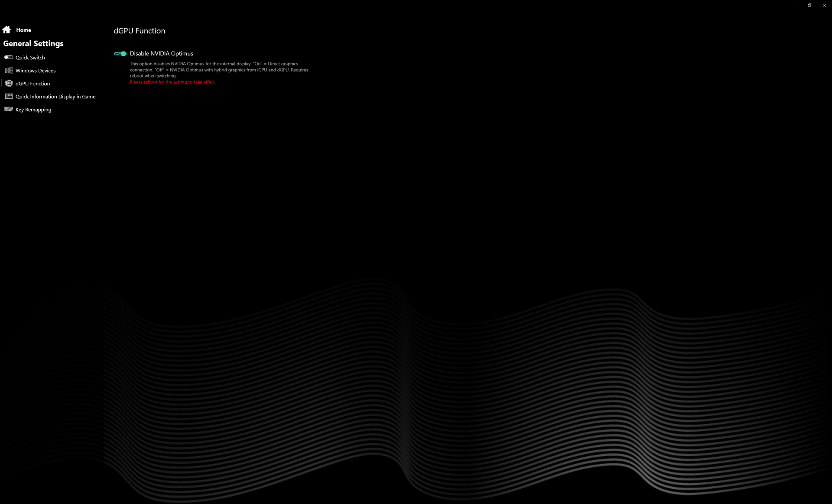Click the Home house icon
The image size is (832, 504).
pyautogui.click(x=6, y=30)
